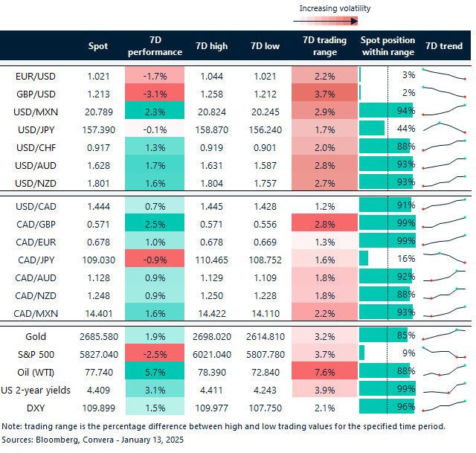
Task: Select the Spot column header
Action: pyautogui.click(x=98, y=46)
